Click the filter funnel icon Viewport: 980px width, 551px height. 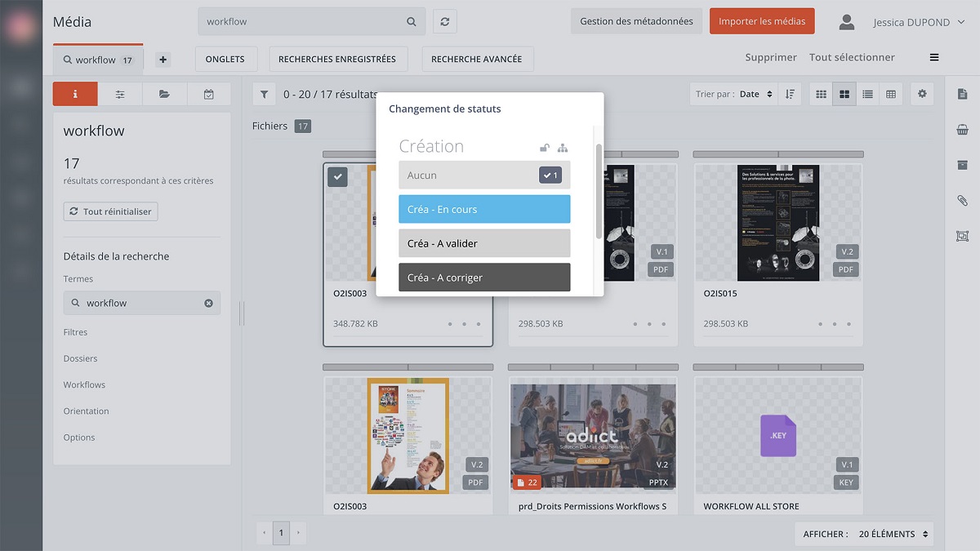(264, 95)
